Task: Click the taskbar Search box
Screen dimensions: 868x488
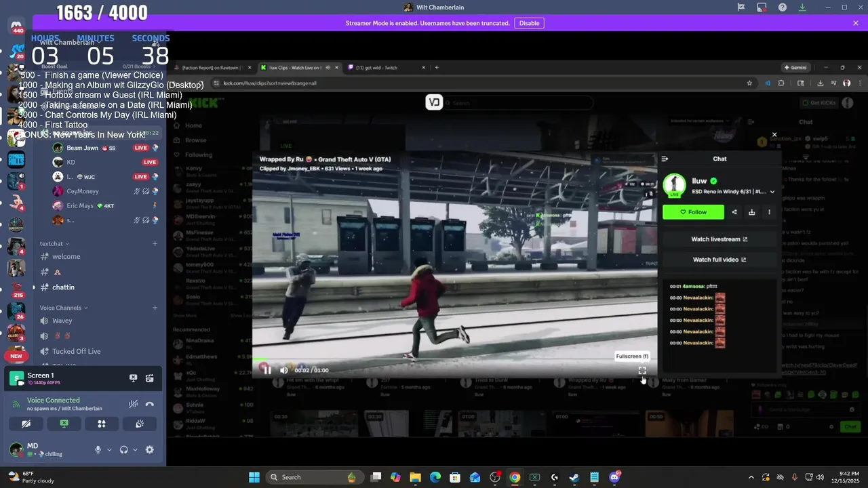Action: point(313,477)
